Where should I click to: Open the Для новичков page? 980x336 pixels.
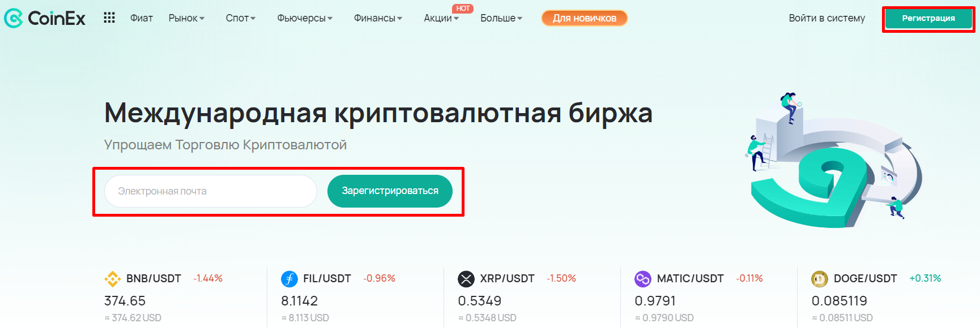[x=583, y=18]
